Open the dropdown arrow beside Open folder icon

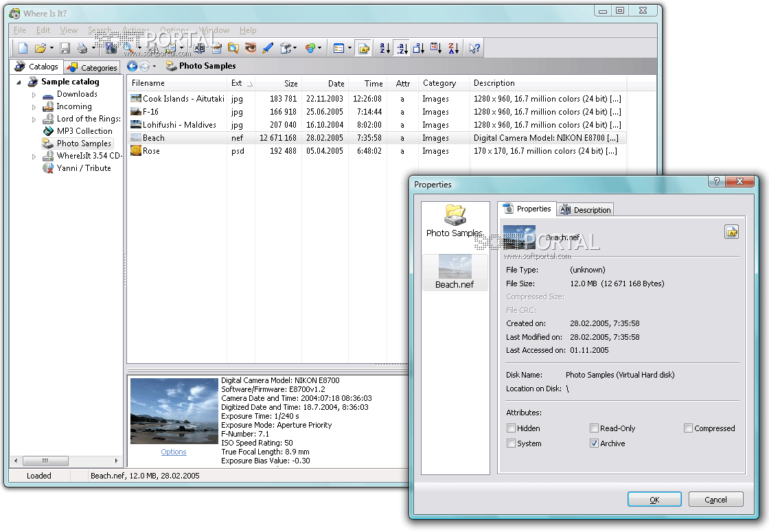(51, 48)
